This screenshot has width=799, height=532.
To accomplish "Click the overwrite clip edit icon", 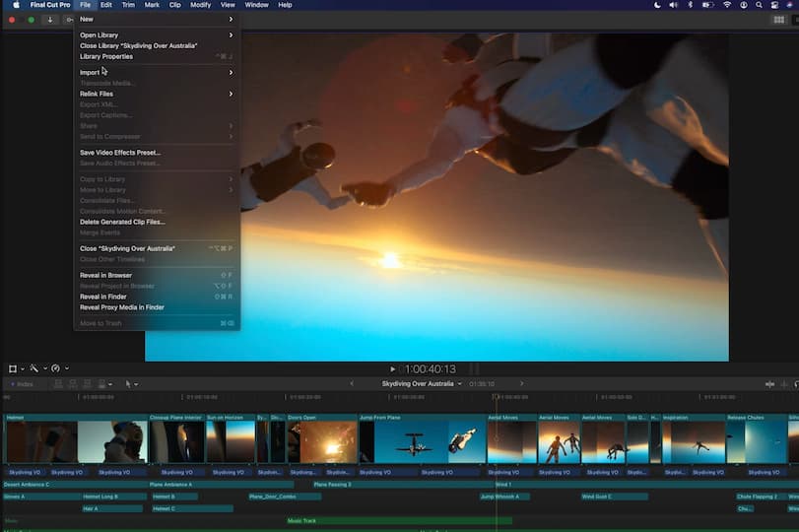I will [x=100, y=384].
